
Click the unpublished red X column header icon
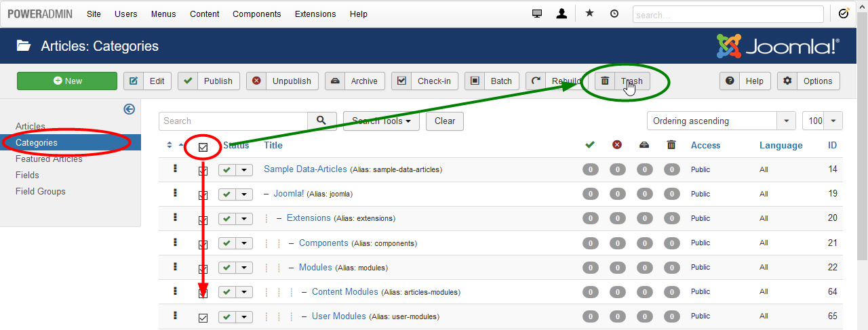click(x=617, y=145)
